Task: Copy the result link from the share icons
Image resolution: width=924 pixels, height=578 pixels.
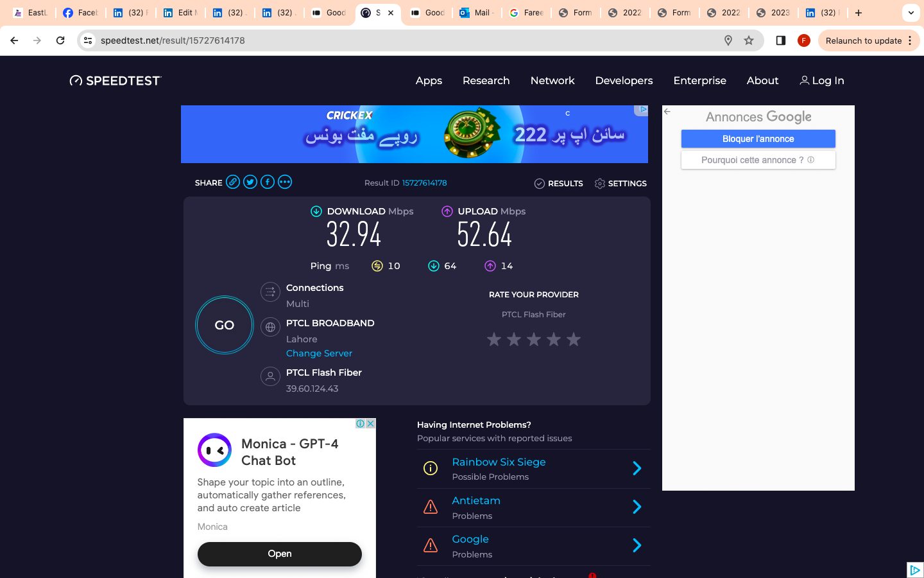Action: coord(233,182)
